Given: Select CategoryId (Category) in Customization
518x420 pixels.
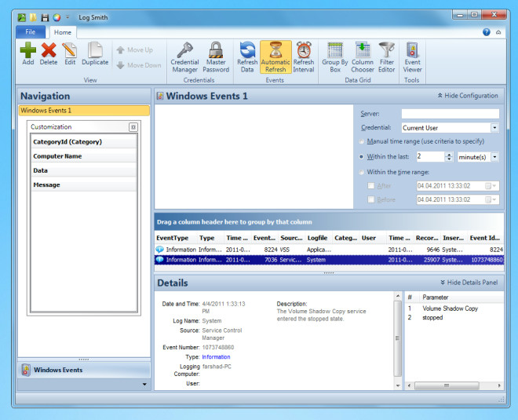Looking at the screenshot, I should (x=83, y=142).
